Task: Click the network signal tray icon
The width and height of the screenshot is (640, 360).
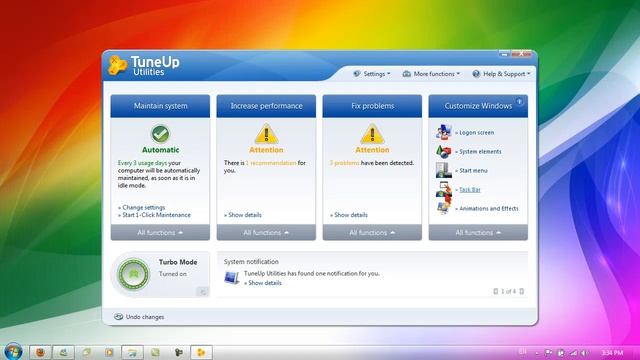Action: tap(573, 352)
